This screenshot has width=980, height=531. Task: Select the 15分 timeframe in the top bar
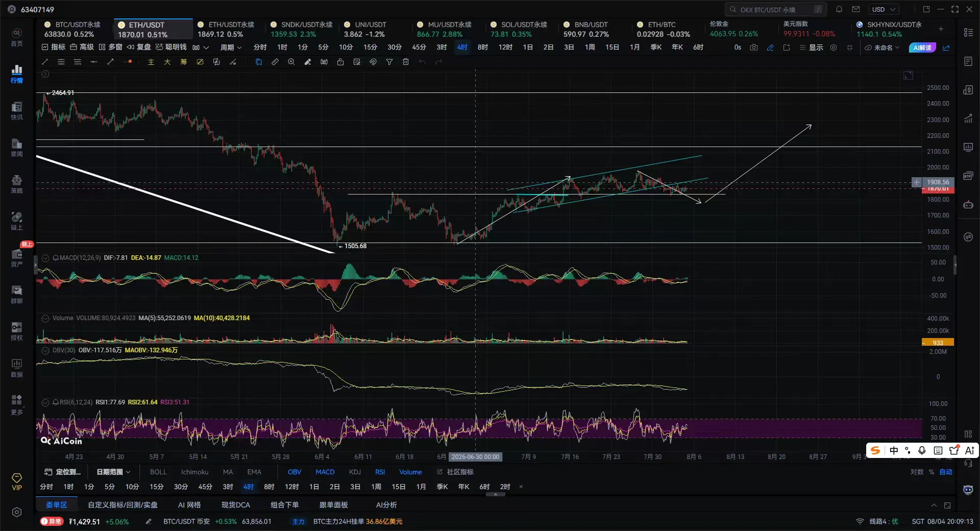pyautogui.click(x=370, y=47)
